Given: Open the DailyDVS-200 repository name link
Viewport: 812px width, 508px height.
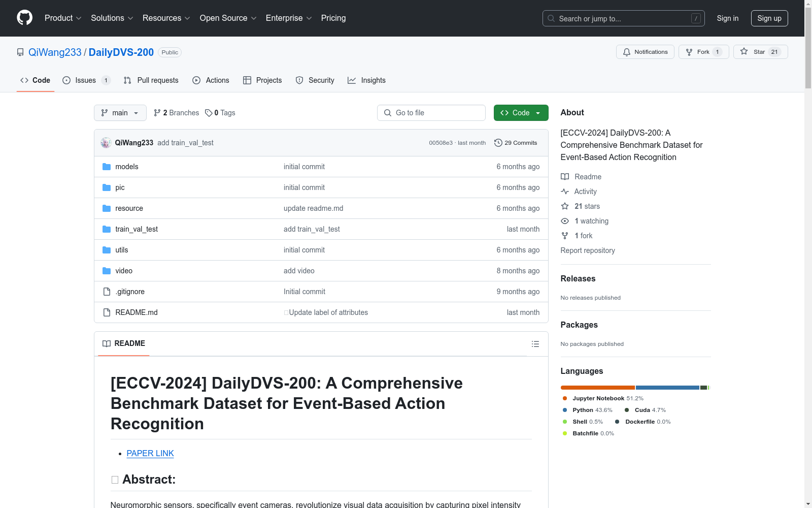Looking at the screenshot, I should point(121,52).
